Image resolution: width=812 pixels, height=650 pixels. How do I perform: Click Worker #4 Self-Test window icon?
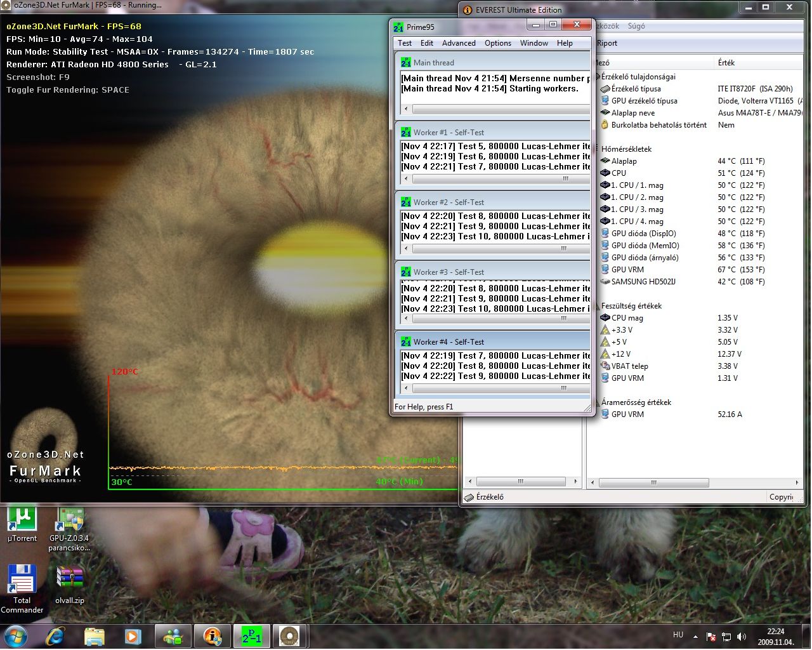(x=405, y=342)
